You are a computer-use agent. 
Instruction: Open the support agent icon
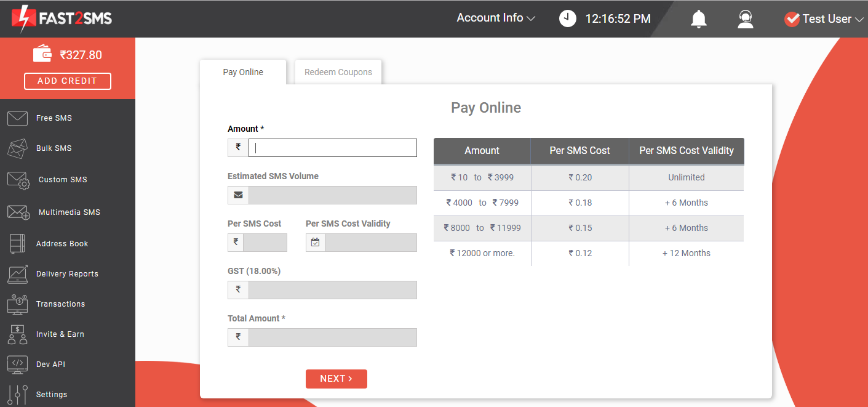pos(745,19)
